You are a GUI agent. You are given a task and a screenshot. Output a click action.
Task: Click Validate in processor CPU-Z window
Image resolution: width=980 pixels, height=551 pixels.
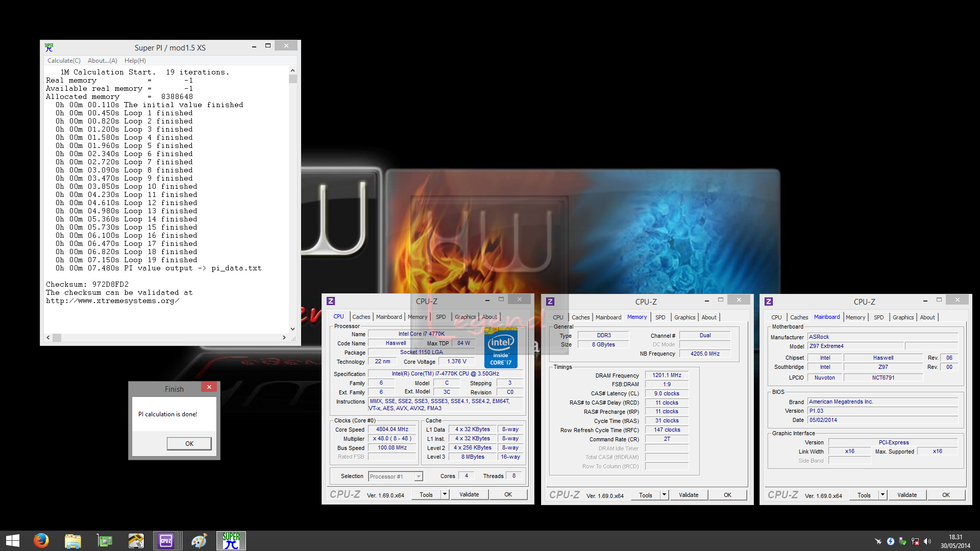(x=469, y=494)
